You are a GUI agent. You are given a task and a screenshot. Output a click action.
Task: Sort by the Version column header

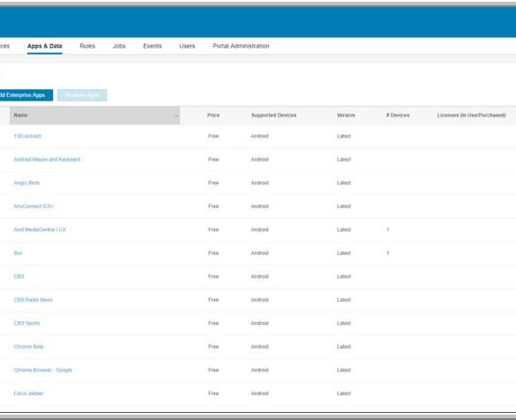click(x=346, y=116)
